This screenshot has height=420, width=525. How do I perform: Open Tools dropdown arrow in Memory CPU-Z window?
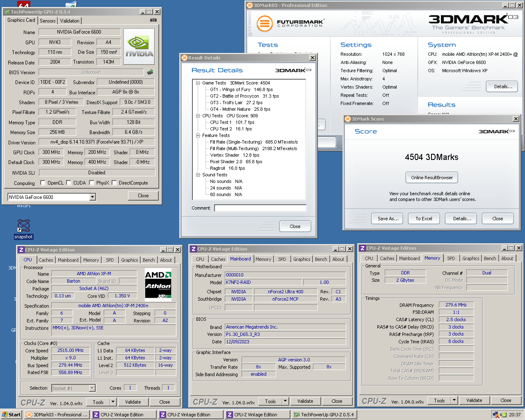pos(454,400)
